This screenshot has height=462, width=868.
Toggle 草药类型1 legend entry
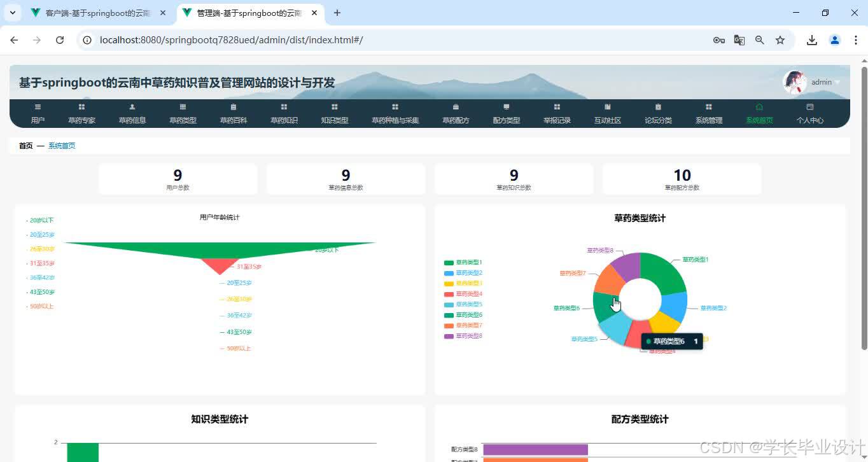pos(463,262)
